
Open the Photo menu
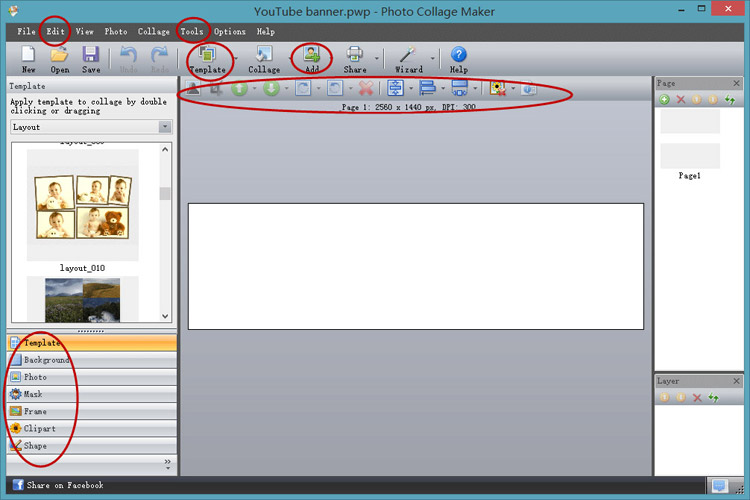(x=116, y=32)
